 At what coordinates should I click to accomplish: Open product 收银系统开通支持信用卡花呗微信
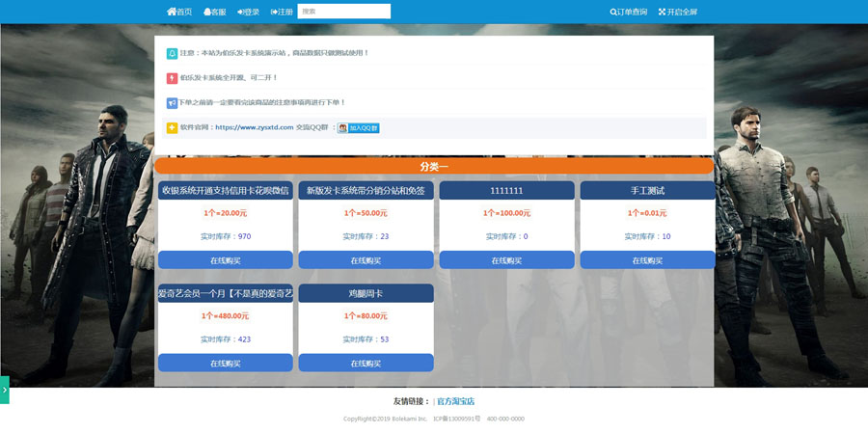[226, 191]
